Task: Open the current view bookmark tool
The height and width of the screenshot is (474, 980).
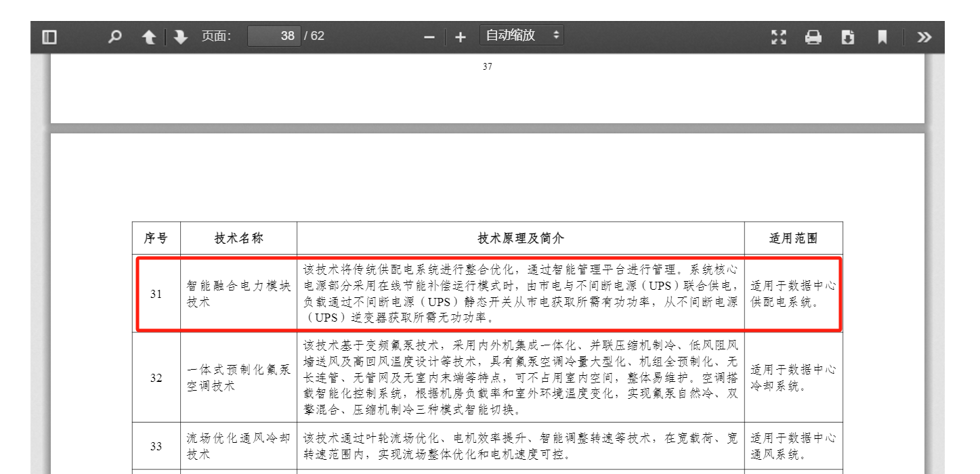Action: 882,37
